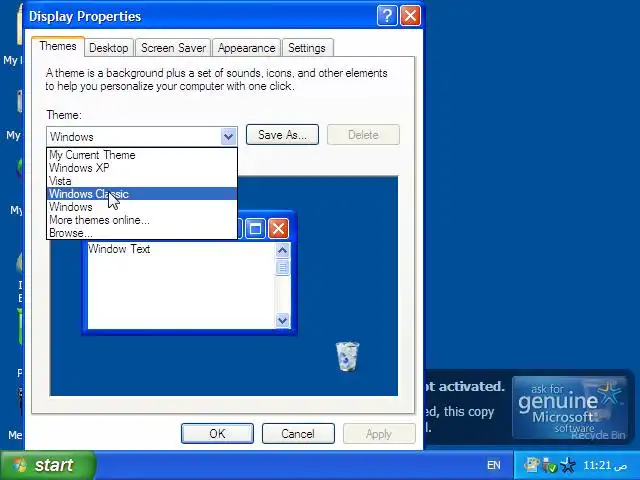Go to the Settings tab
This screenshot has height=480, width=640.
pyautogui.click(x=307, y=48)
